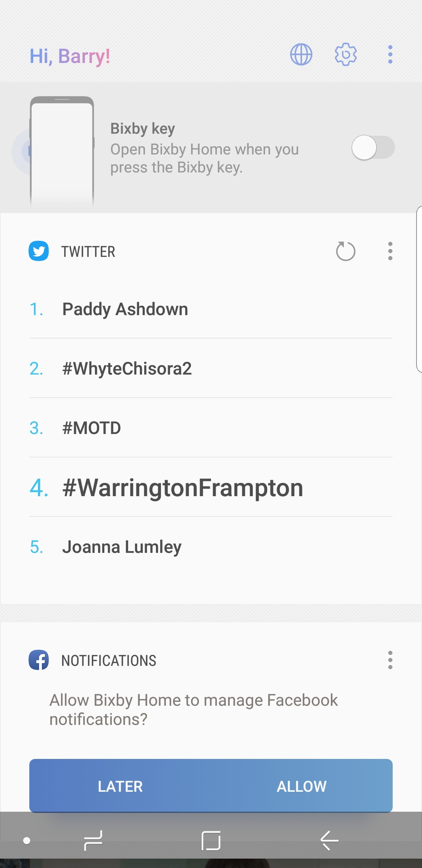Open the globe icon in header
Image resolution: width=422 pixels, height=868 pixels.
point(301,55)
